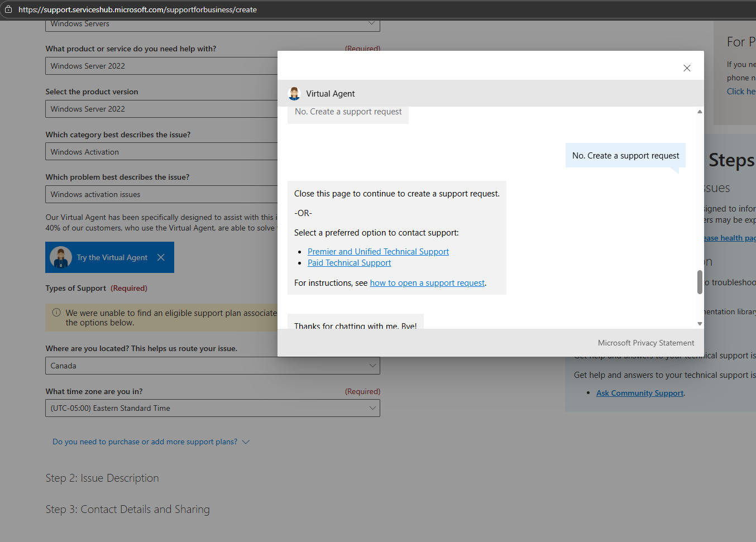Click the 'Types of Support' label
This screenshot has height=542, width=756.
click(x=75, y=288)
